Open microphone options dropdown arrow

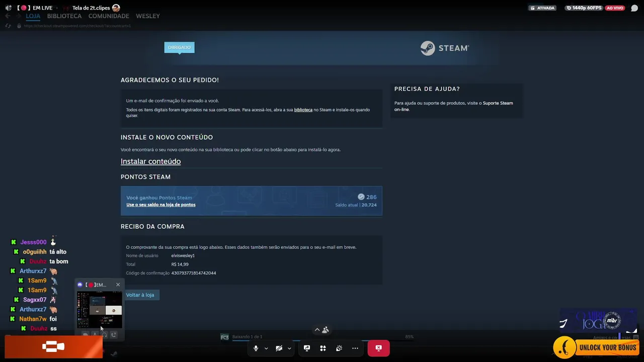(x=266, y=348)
